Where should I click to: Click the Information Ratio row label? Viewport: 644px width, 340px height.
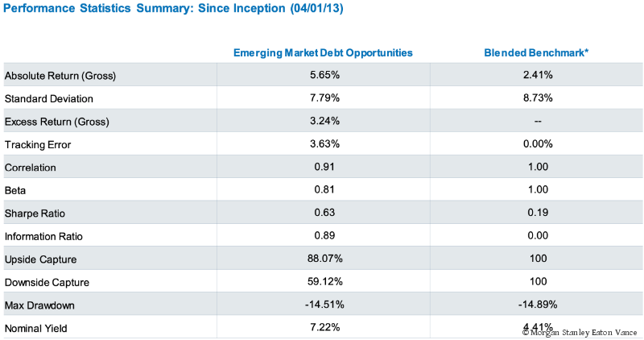43,236
